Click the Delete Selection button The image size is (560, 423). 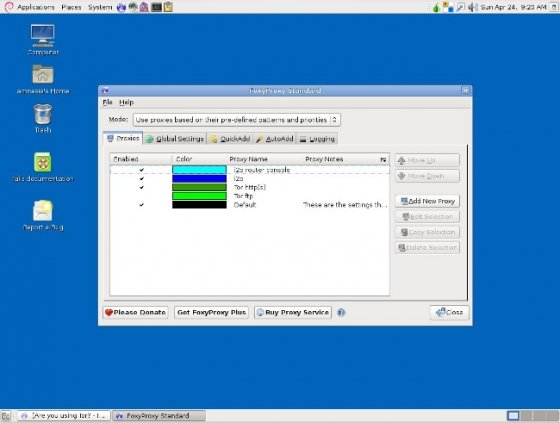pos(428,248)
